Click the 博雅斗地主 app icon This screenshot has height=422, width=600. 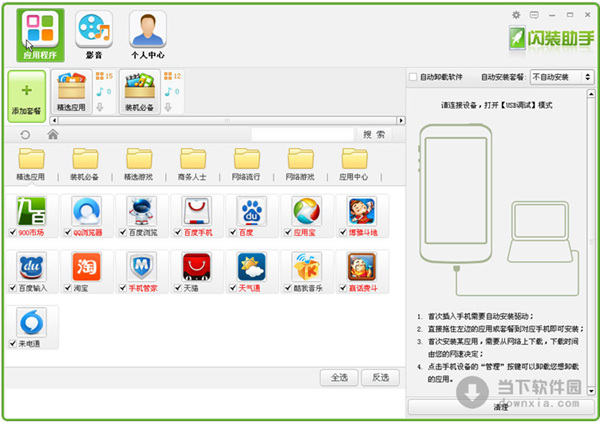coord(362,211)
